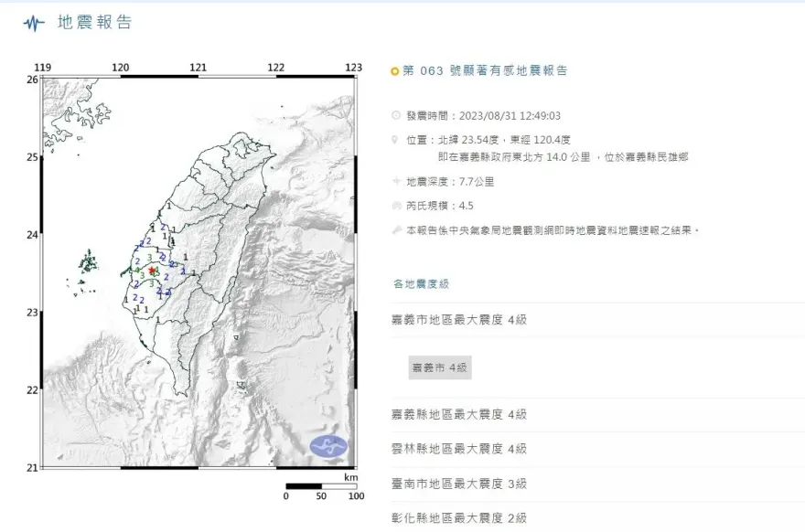Expand the 雲林縣地區最大震度 4級 row
Viewport: 805px width, 532px height.
coord(458,449)
